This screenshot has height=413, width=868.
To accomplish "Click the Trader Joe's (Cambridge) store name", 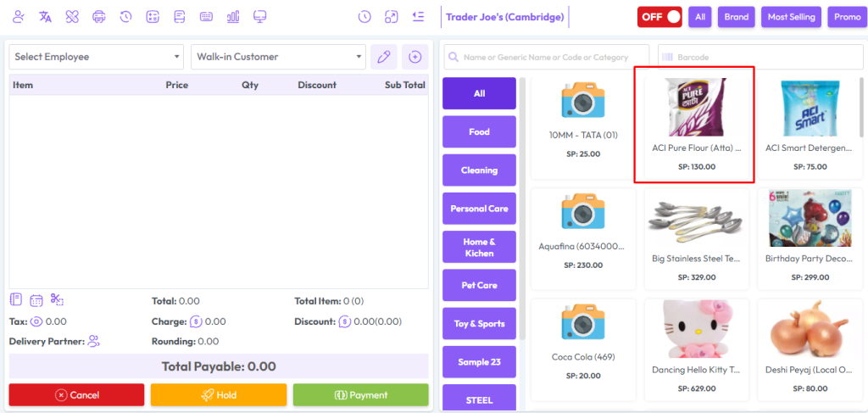I will coord(505,17).
